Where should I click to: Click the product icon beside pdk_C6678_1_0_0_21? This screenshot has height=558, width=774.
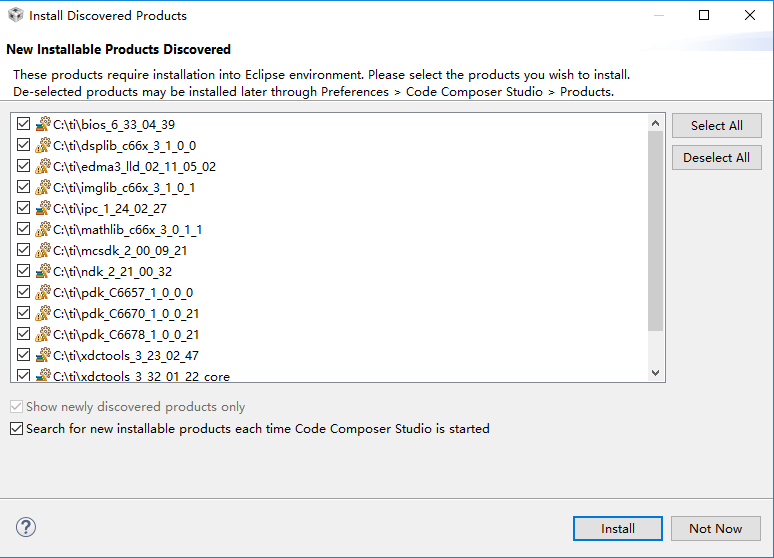pos(43,334)
